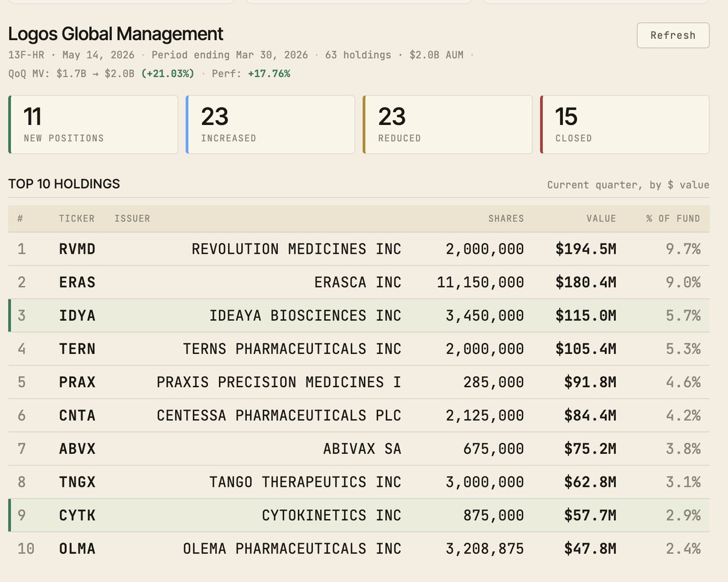Screen dimensions: 728x582
Task: Click the 3,450,000 shares cell
Action: coord(485,316)
